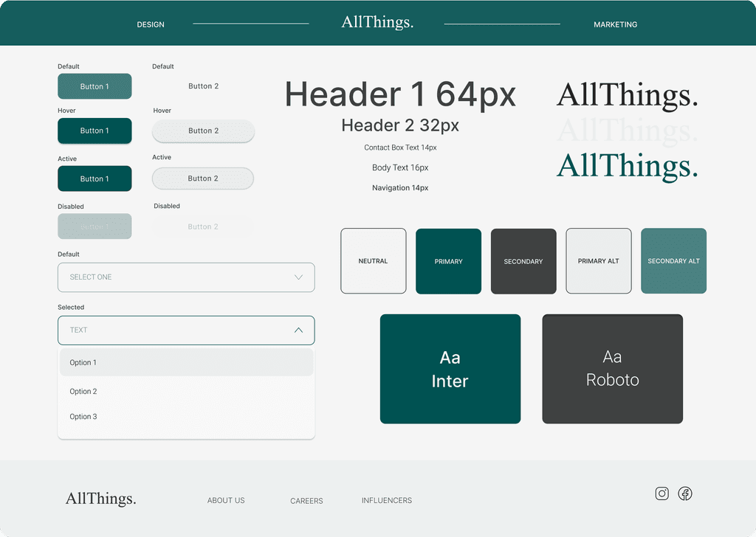The image size is (756, 537).
Task: Click the Selected label above the dropdown
Action: click(x=71, y=308)
